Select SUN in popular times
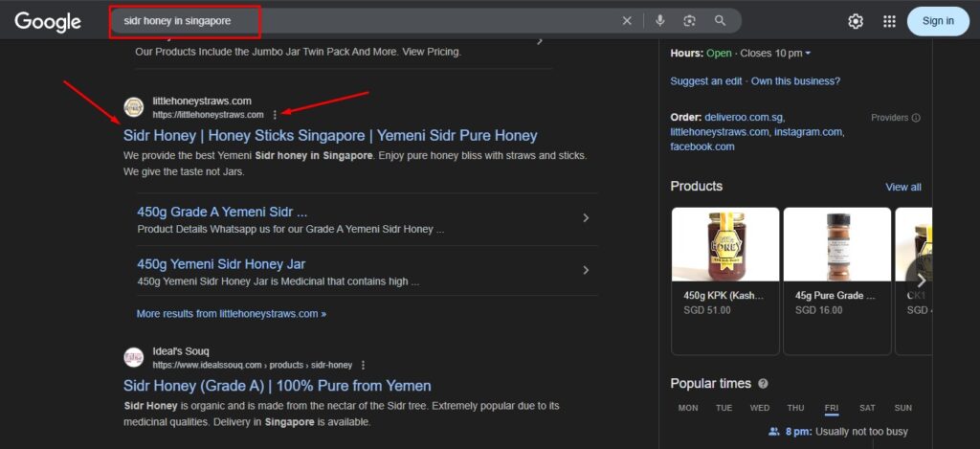Screen dimensions: 980x449 (903, 408)
